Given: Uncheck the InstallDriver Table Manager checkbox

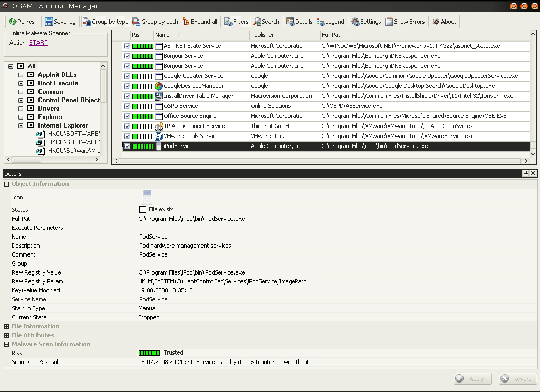Looking at the screenshot, I should point(127,96).
